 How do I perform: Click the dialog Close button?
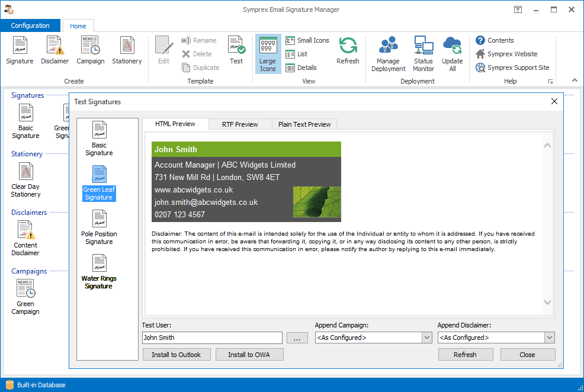coord(527,355)
